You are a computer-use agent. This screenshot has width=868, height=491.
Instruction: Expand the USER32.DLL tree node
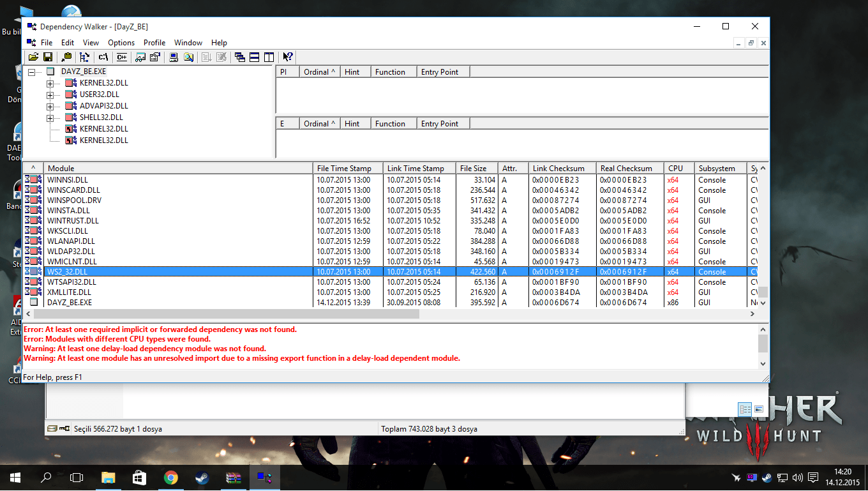[50, 95]
